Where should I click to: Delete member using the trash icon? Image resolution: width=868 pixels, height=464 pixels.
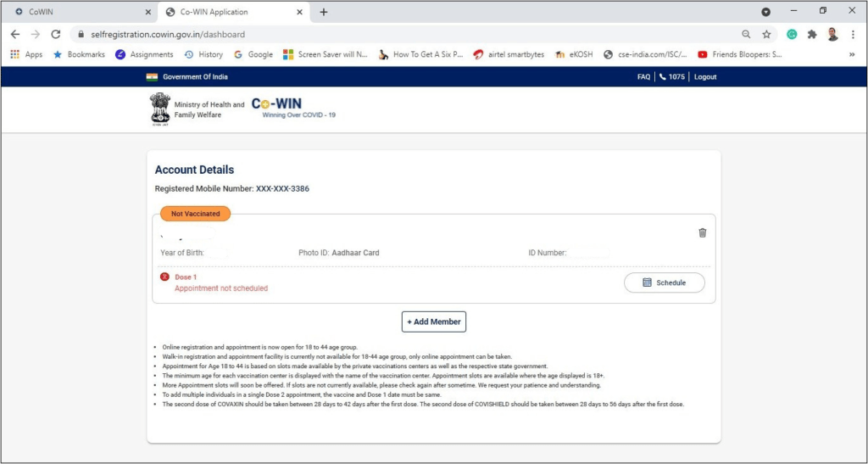point(702,232)
